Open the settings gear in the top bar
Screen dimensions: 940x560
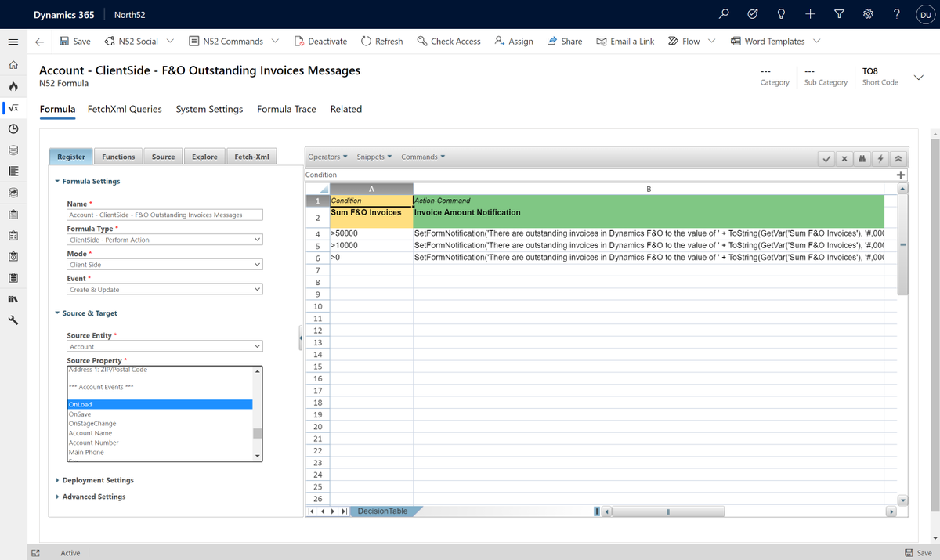click(868, 14)
